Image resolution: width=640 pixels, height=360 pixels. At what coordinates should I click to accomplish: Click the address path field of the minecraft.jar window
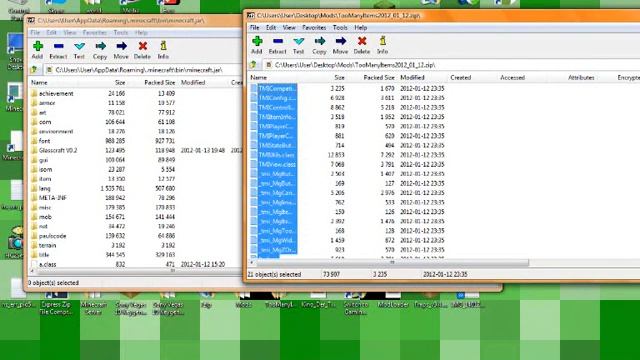[x=143, y=70]
